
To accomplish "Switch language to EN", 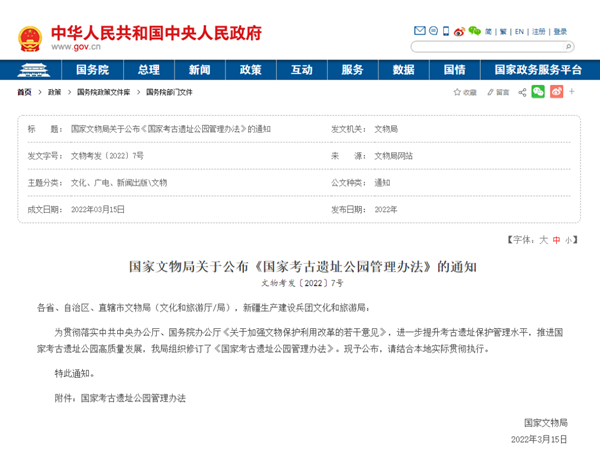I will [519, 31].
